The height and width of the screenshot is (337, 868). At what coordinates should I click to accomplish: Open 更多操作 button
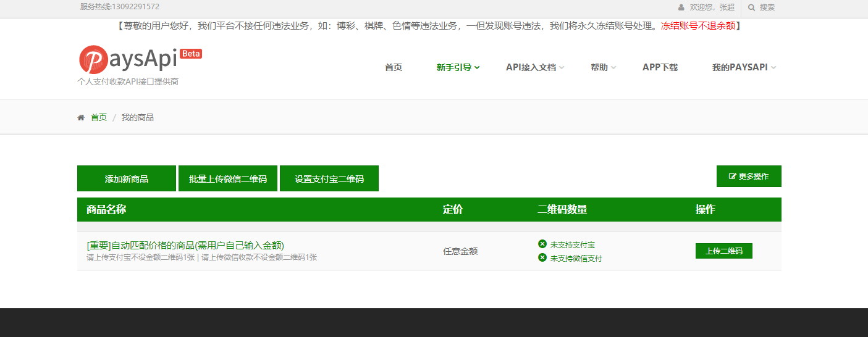pos(749,176)
